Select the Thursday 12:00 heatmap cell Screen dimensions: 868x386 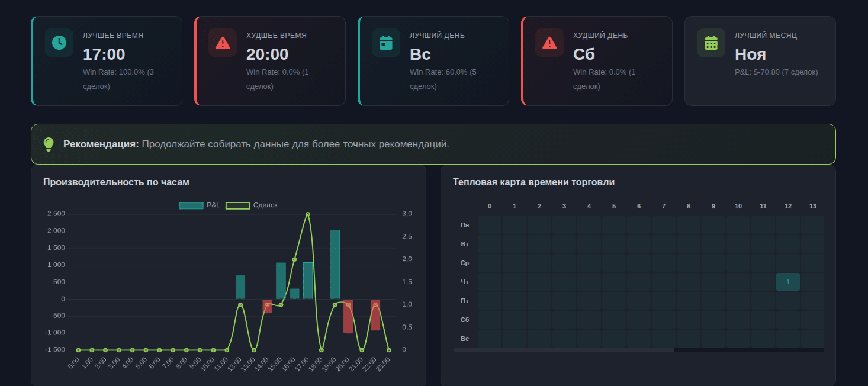tap(787, 282)
